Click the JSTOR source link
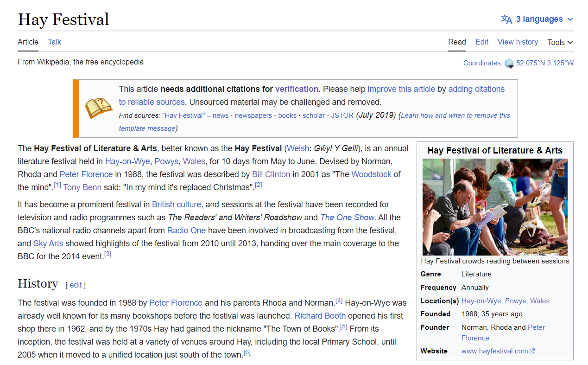Viewport: 588px width, 365px height. (x=342, y=115)
